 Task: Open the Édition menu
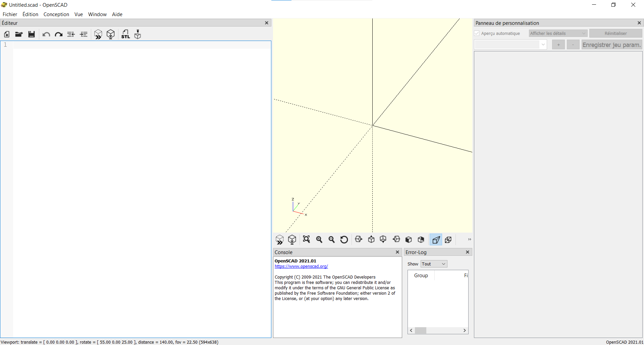pyautogui.click(x=30, y=14)
